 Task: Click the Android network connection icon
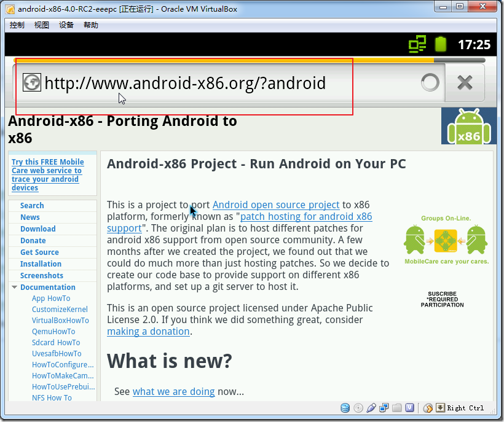tap(417, 44)
